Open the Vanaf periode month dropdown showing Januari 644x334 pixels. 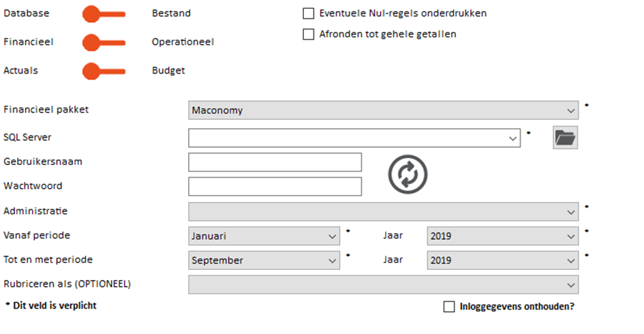click(x=264, y=236)
